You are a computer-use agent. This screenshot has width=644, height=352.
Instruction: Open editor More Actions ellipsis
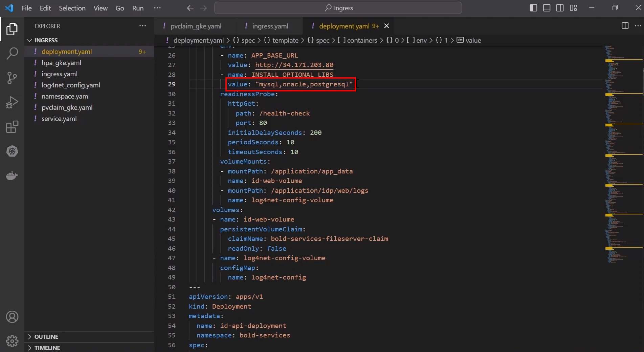[638, 26]
